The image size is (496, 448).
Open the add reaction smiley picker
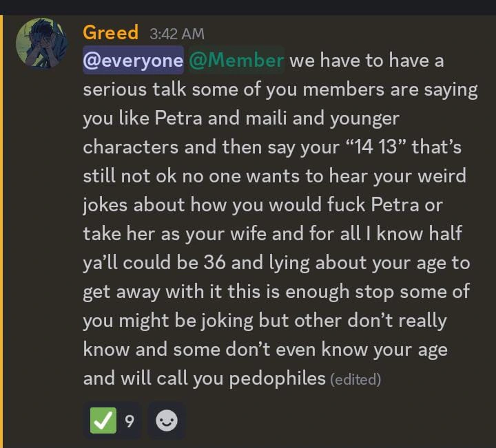pos(167,420)
